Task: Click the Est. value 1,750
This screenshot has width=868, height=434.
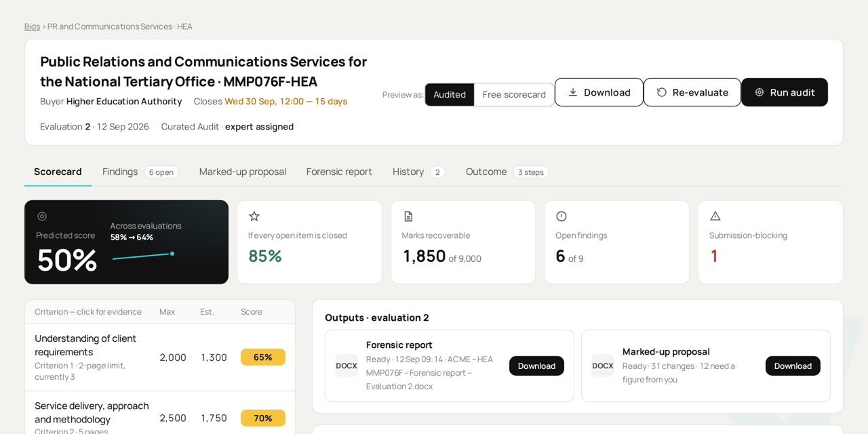Action: click(214, 418)
